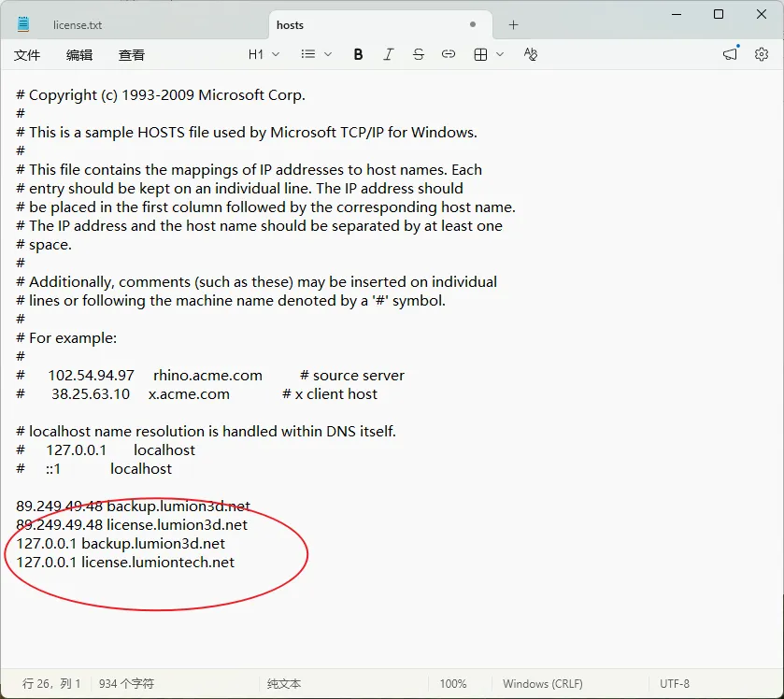Screen dimensions: 784x699
Task: Switch to the license.txt tab
Action: pyautogui.click(x=78, y=25)
